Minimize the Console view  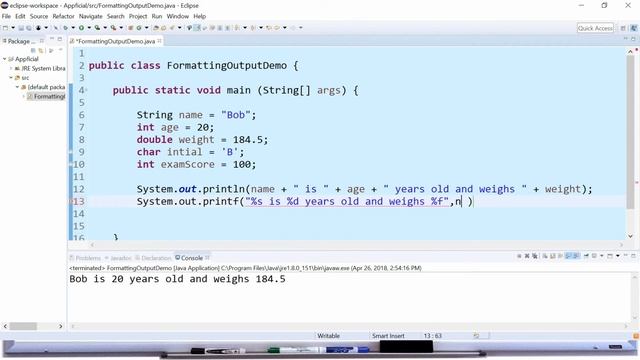[x=626, y=256]
